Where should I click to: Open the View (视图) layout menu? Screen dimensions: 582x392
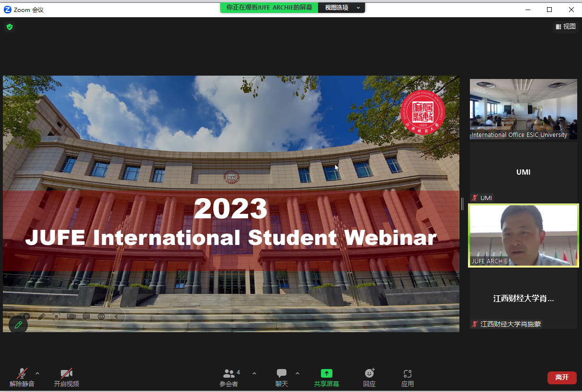click(566, 27)
